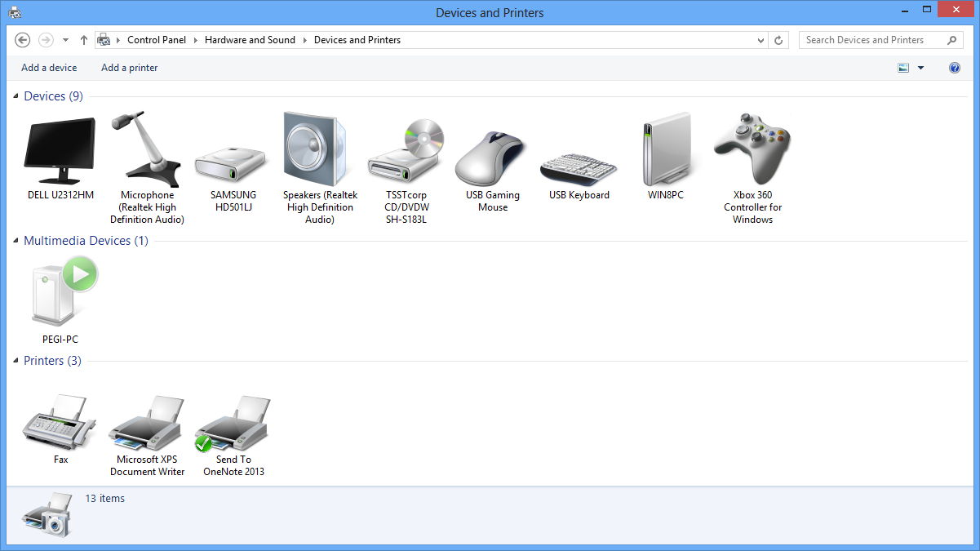Close the Devices and Printers window
Screen dimensions: 980x551
[x=956, y=11]
